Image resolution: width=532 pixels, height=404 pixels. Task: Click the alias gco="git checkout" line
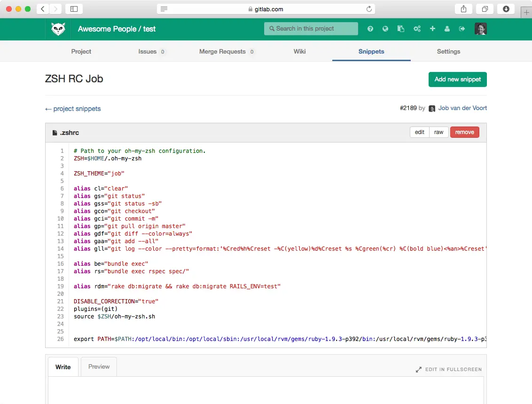pos(114,211)
